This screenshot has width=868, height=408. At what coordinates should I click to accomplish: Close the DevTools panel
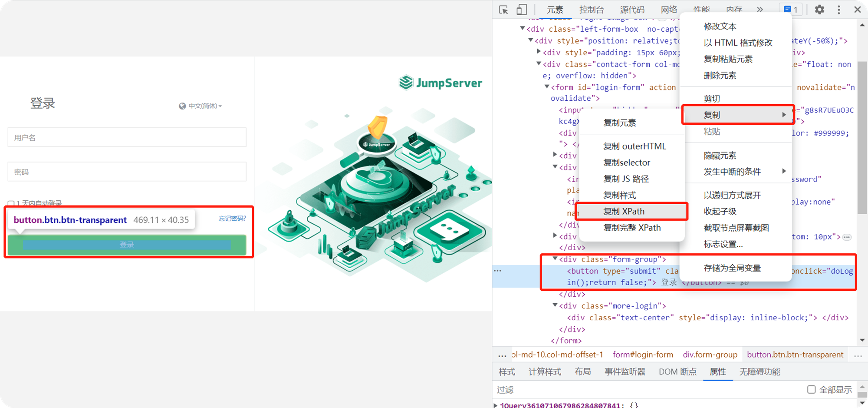click(858, 10)
